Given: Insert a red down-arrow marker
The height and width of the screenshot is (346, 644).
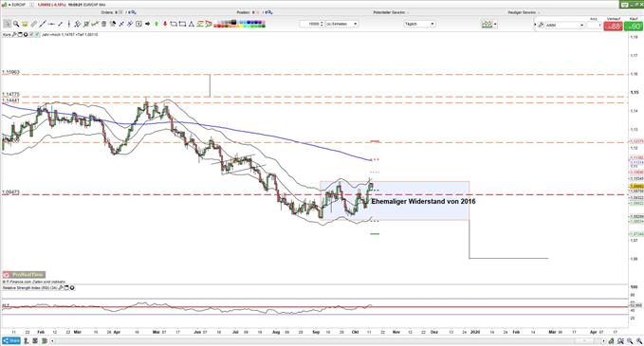Looking at the screenshot, I should (165, 24).
